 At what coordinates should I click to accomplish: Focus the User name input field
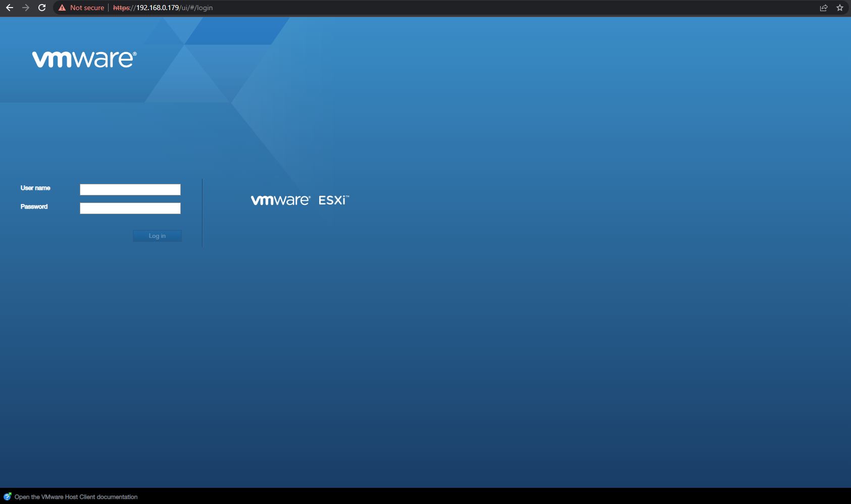[130, 189]
